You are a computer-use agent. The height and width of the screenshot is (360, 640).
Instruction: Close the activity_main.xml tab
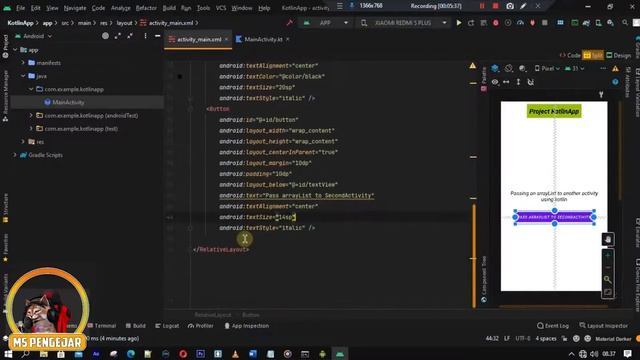226,39
